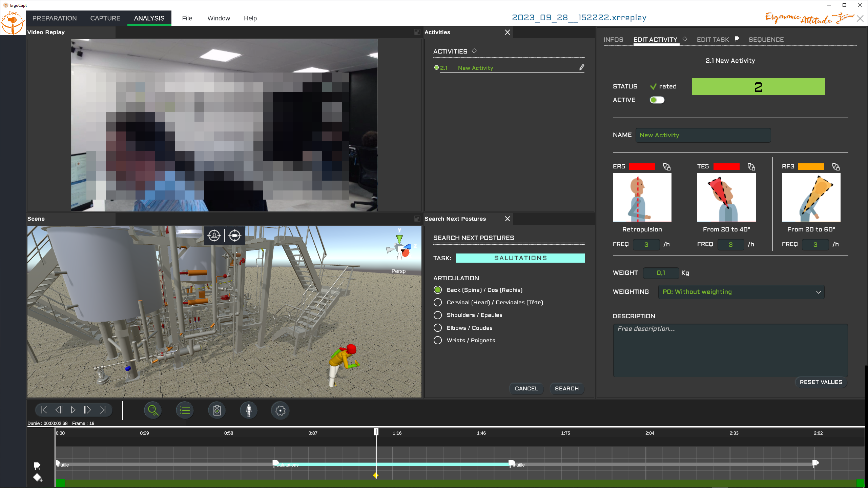868x488 pixels.
Task: Click the copy icon next to RF3
Action: pyautogui.click(x=836, y=167)
